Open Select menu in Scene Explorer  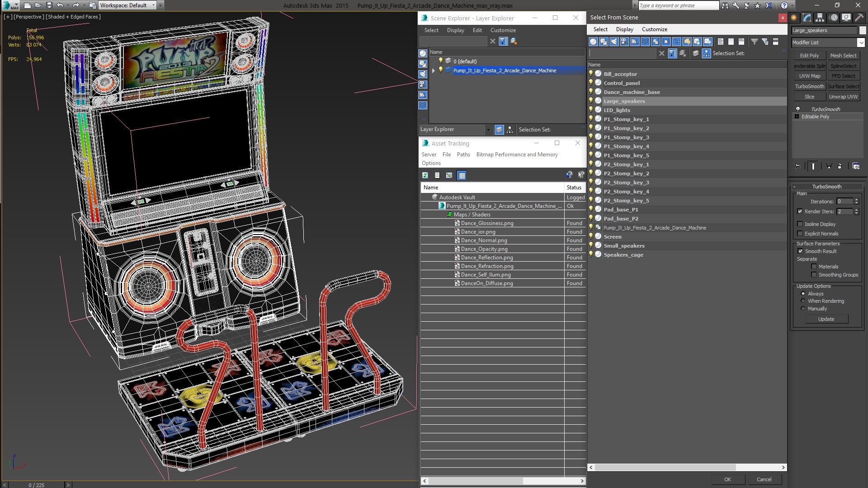431,30
